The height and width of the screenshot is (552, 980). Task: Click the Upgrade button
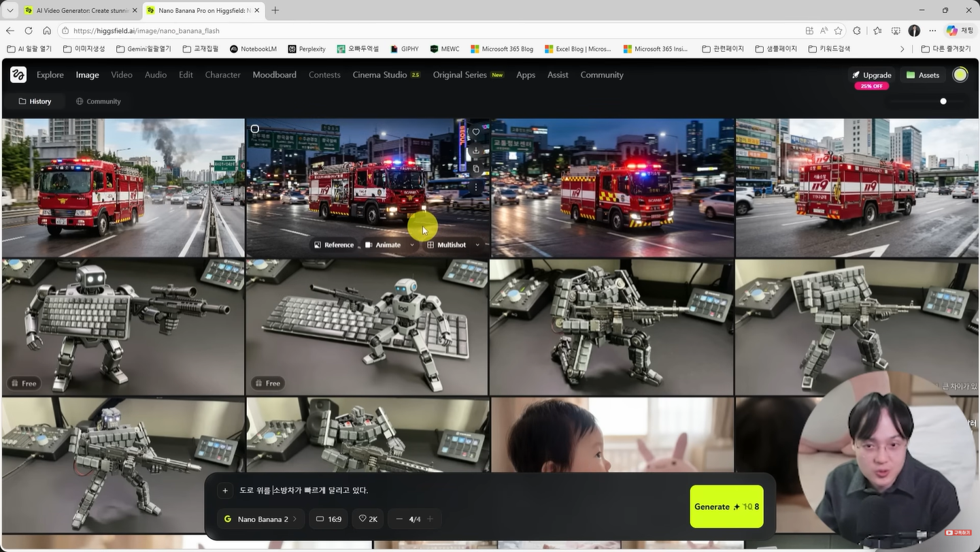click(871, 76)
